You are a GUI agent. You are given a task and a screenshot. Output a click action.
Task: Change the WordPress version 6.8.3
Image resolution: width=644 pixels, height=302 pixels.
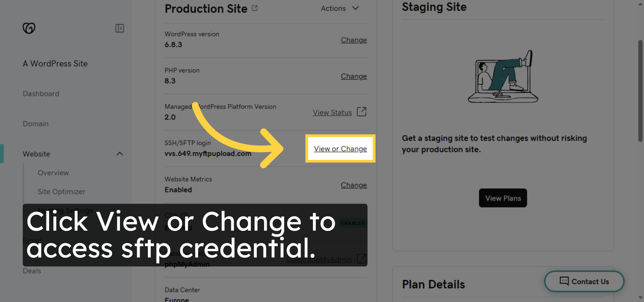[x=354, y=40]
